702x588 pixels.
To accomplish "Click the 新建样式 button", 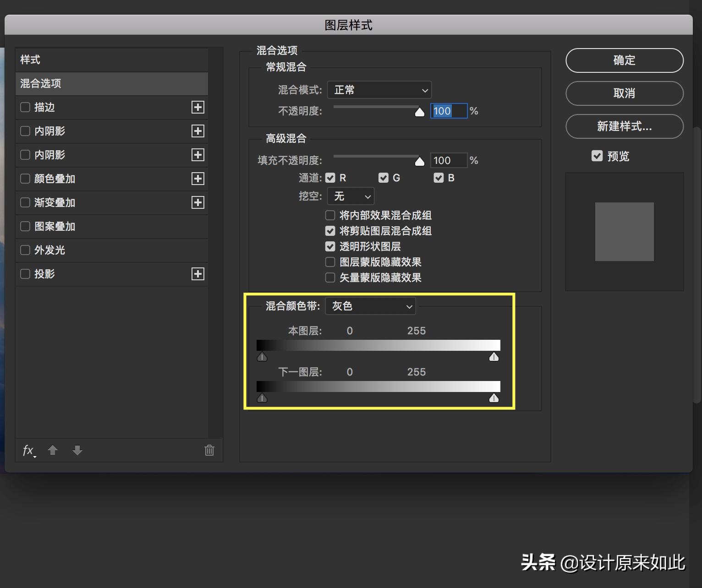I will click(624, 127).
